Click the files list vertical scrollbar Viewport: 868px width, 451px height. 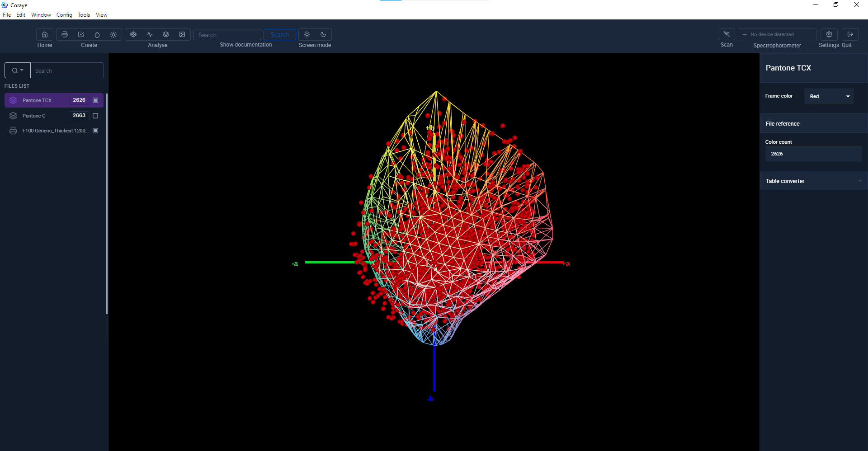(107, 203)
